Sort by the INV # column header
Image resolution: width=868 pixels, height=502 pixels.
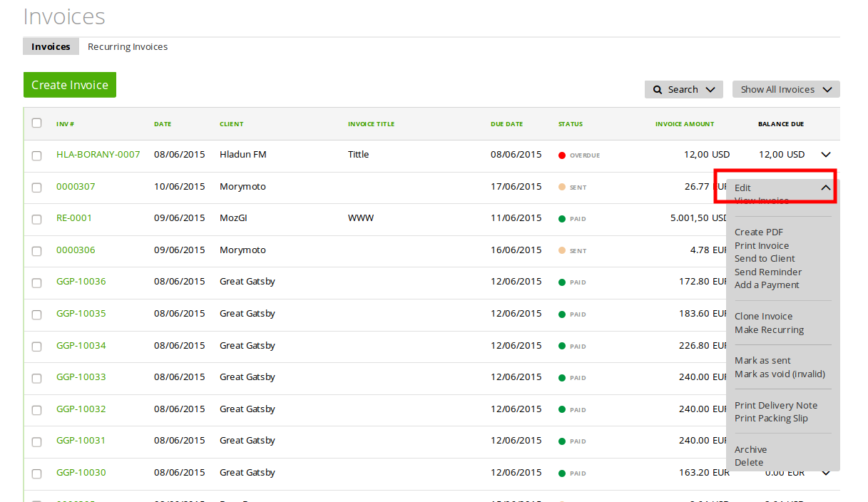66,124
